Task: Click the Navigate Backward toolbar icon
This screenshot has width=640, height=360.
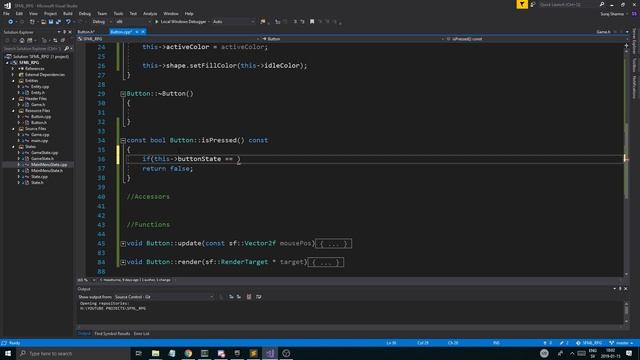Action: tap(11, 22)
